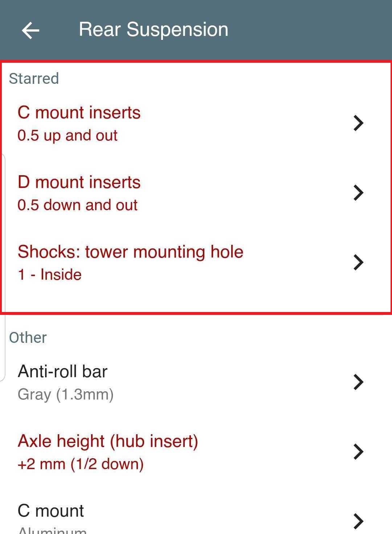Click the '0.5 up and out' value
The image size is (392, 534).
[x=68, y=135]
